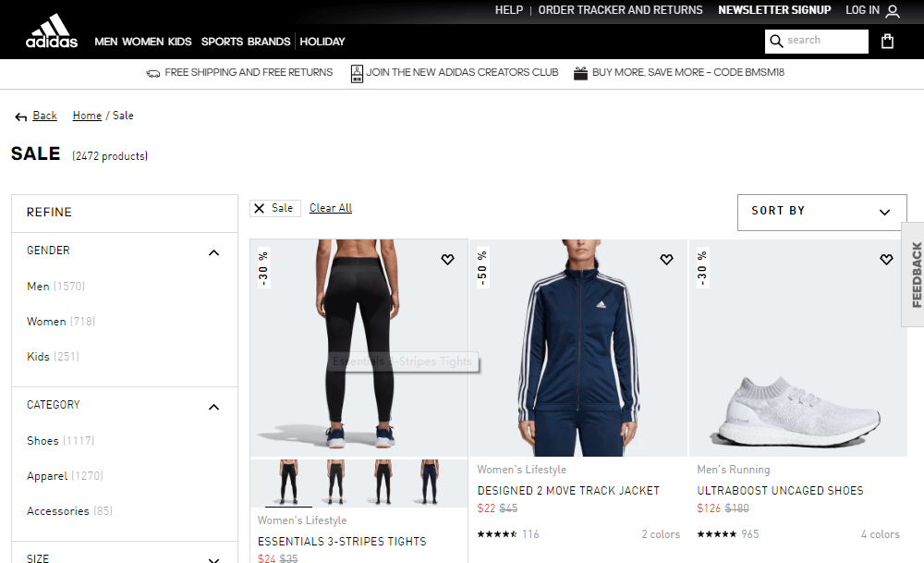The width and height of the screenshot is (924, 563).
Task: Expand the Size filter section
Action: click(214, 559)
